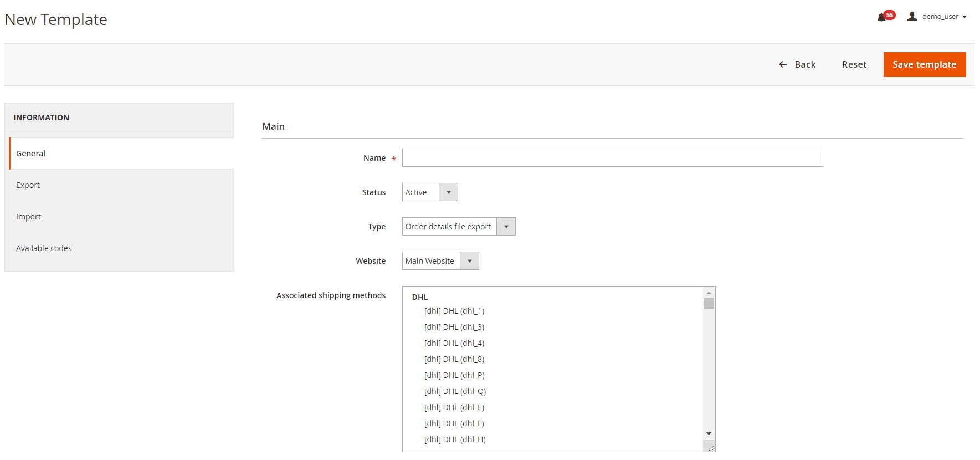Click the DHL group heading

420,297
